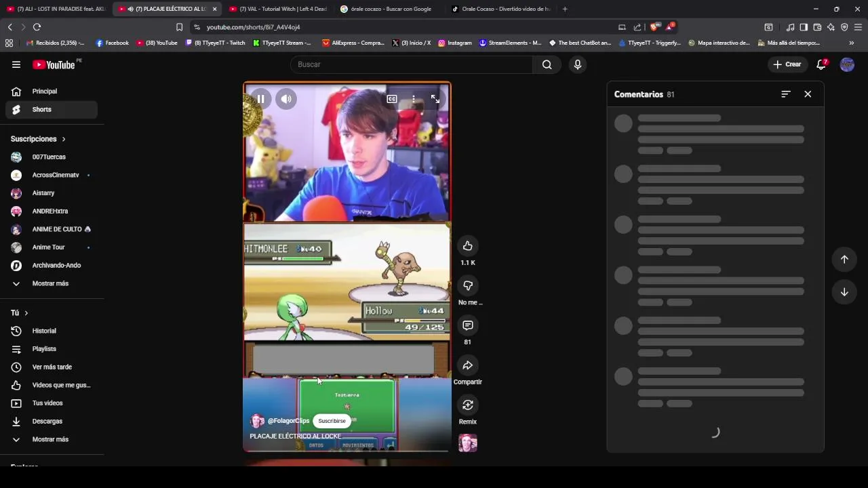Show hidden bookmarks overflow chevron
The height and width of the screenshot is (488, 868).
852,43
